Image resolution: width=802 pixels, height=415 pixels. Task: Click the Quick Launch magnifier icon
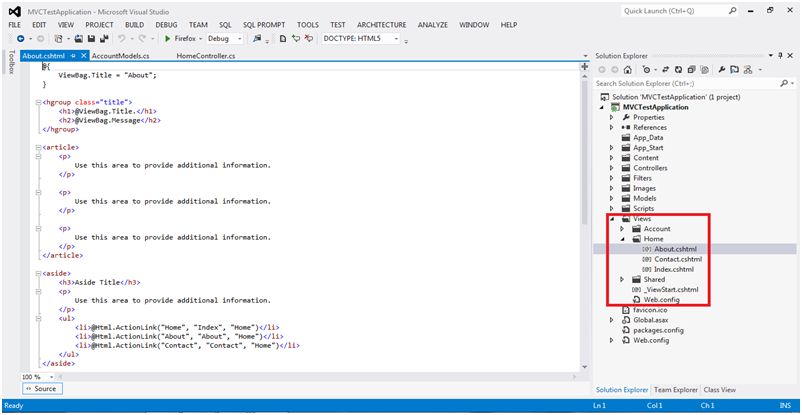point(732,10)
